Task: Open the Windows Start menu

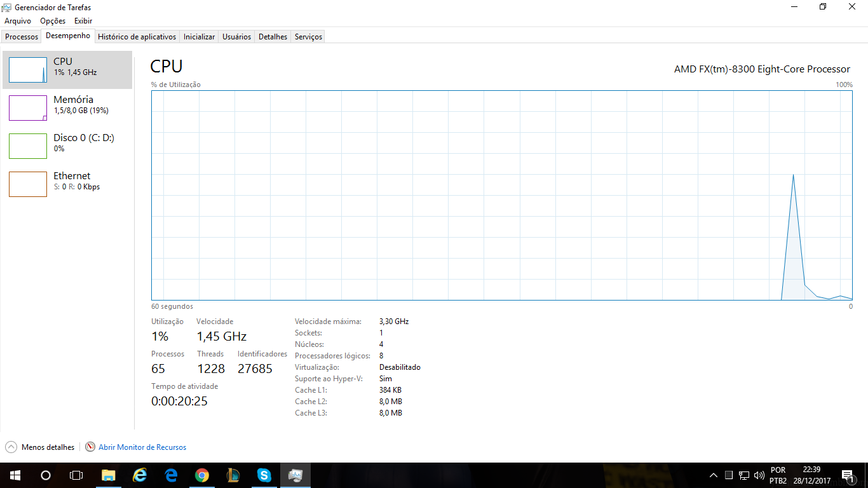Action: point(15,475)
